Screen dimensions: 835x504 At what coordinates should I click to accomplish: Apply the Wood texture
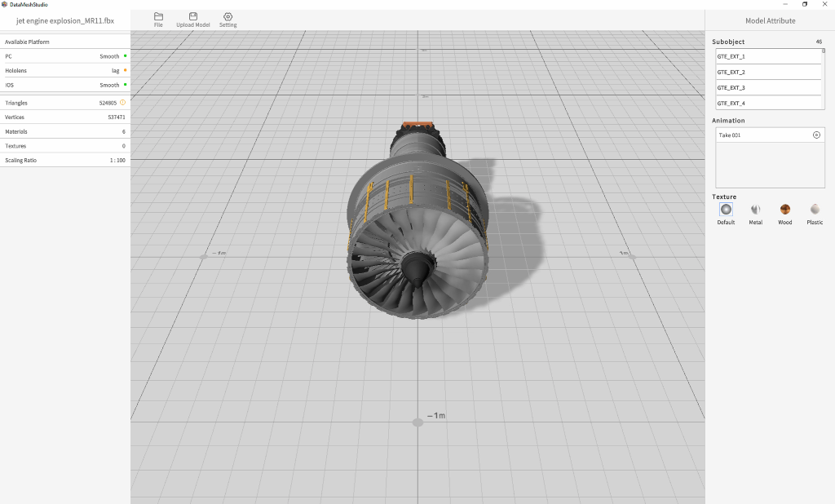(785, 210)
